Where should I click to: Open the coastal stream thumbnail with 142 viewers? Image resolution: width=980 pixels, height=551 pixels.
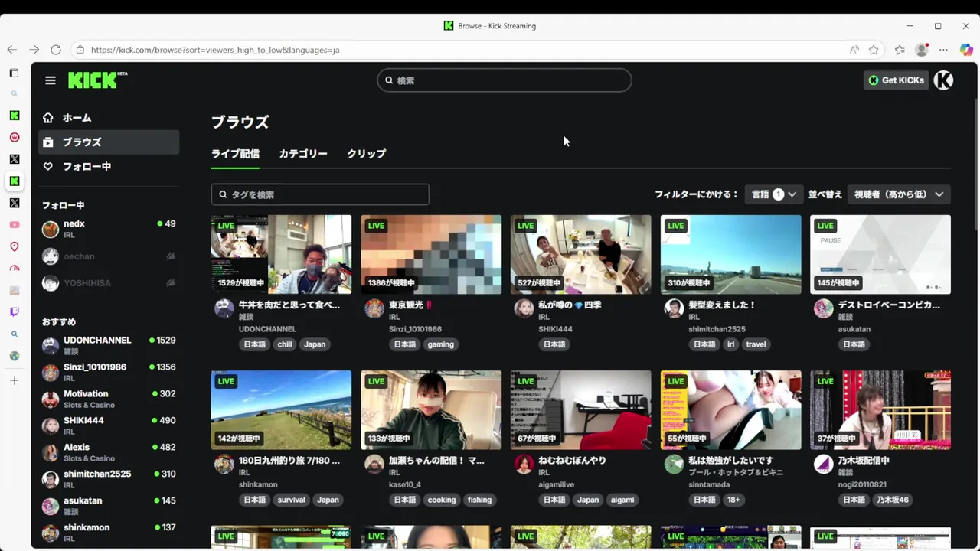(x=281, y=410)
